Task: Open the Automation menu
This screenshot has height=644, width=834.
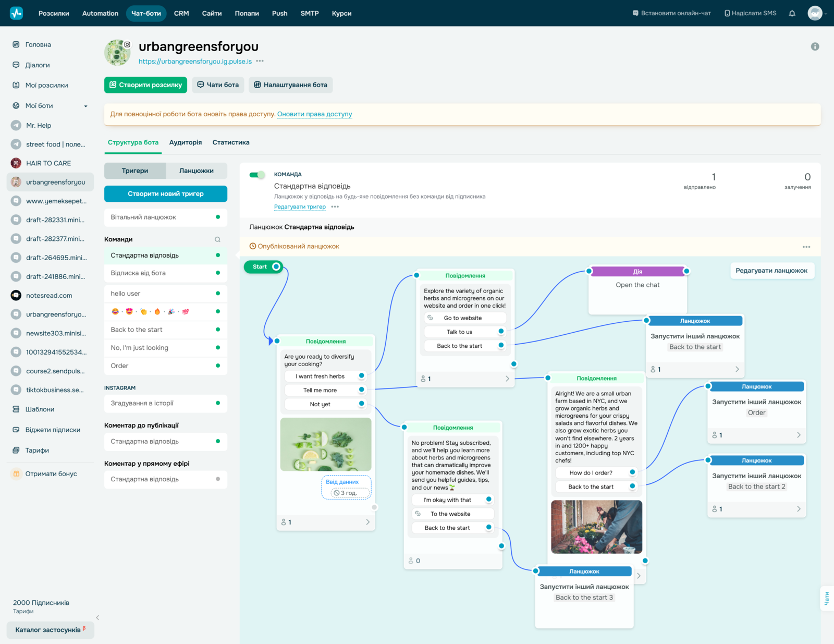Action: click(100, 13)
